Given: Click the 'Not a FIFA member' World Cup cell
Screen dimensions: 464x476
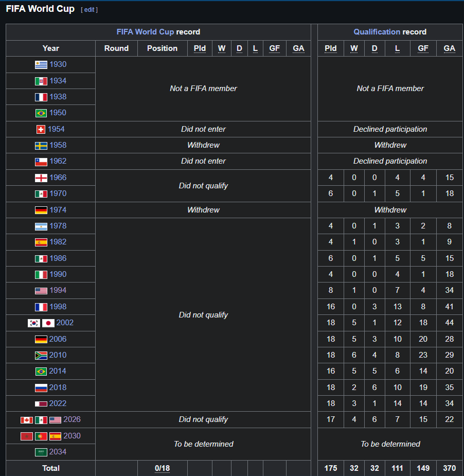Looking at the screenshot, I should [x=203, y=89].
